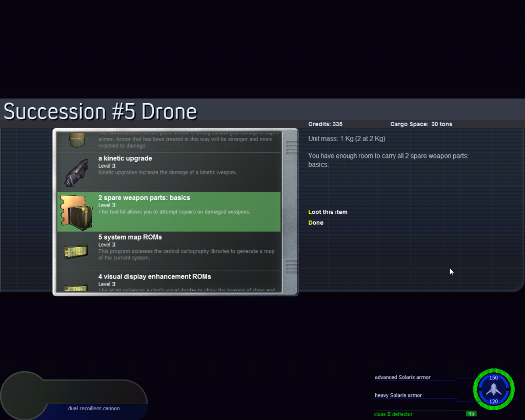525x420 pixels.
Task: Click the spare weapon parts description text
Action: (x=174, y=212)
